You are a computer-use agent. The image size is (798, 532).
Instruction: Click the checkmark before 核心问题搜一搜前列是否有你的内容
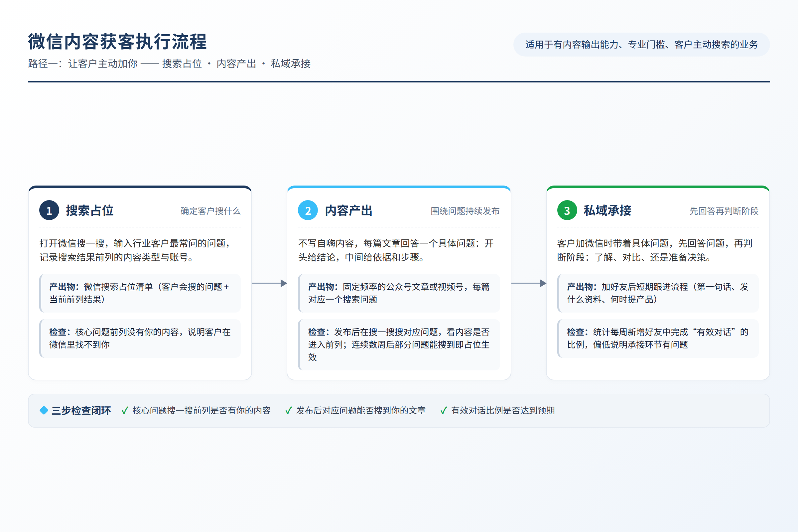[125, 411]
